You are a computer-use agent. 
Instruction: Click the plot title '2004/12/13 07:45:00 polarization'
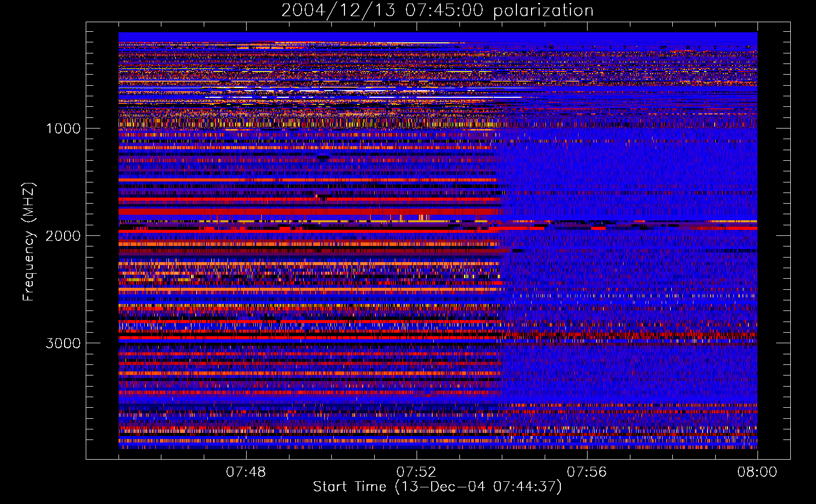click(437, 11)
